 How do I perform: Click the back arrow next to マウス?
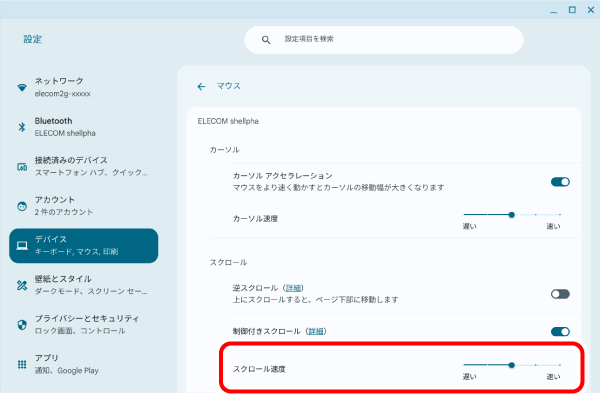click(x=201, y=87)
